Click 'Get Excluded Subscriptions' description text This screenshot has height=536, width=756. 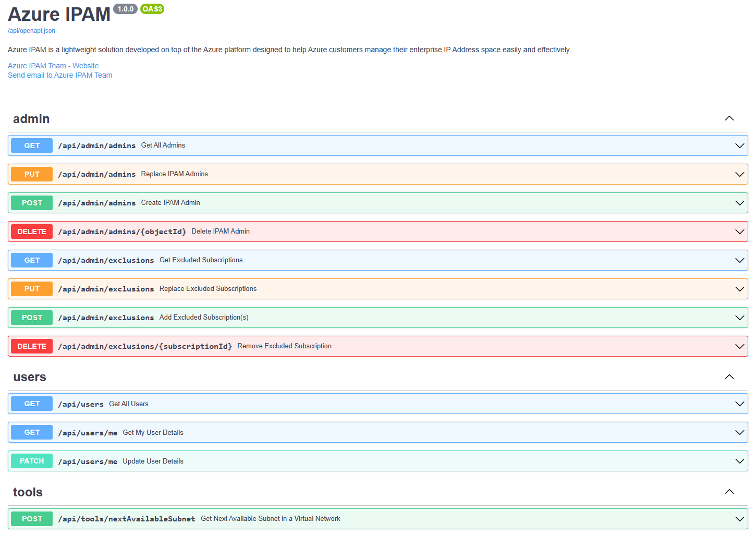pos(201,260)
